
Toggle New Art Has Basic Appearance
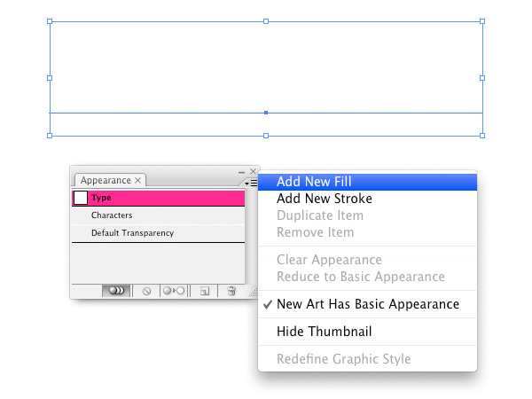pos(367,304)
